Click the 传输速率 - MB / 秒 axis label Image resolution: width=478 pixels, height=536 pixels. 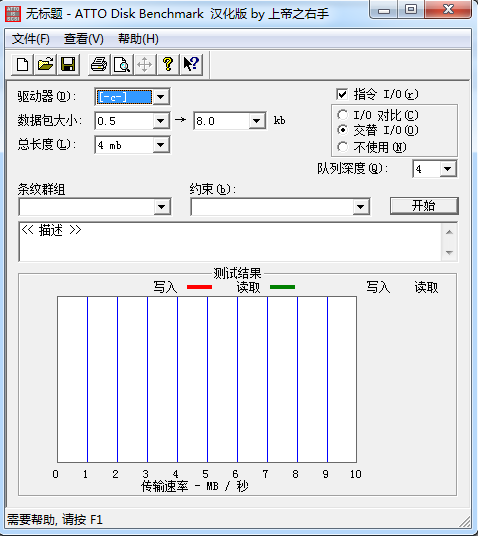(195, 486)
